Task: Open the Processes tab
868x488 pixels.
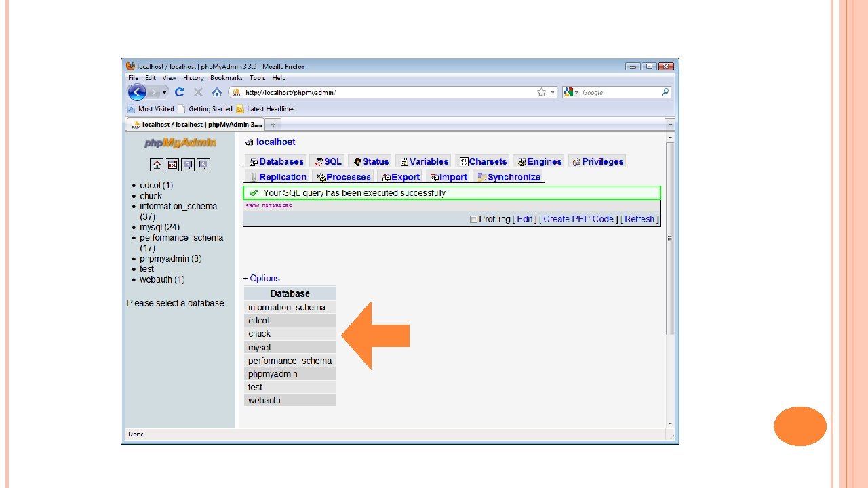Action: pyautogui.click(x=344, y=177)
